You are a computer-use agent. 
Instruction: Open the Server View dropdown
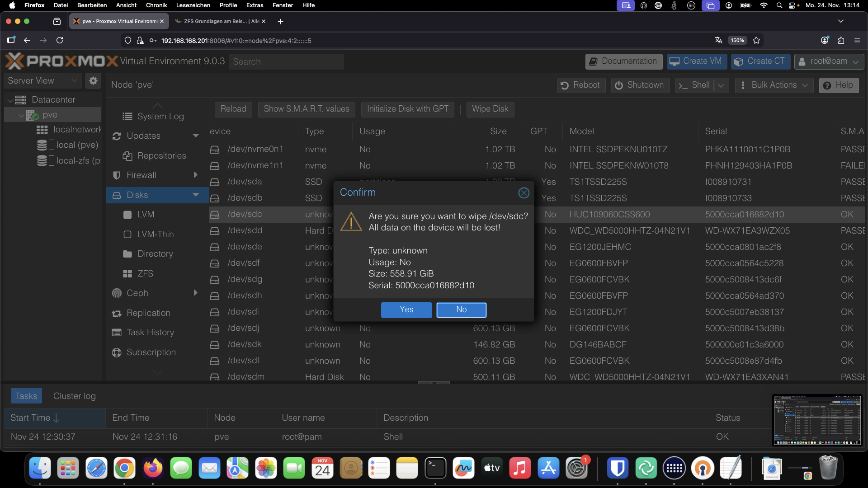click(42, 81)
